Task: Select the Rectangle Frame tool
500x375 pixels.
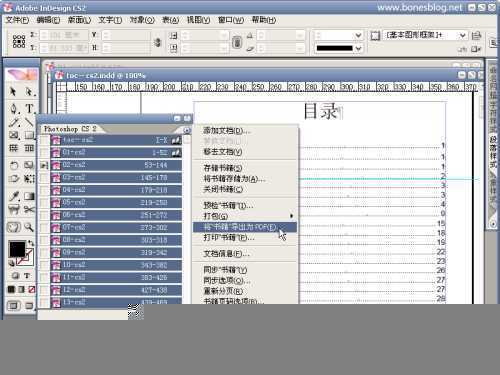Action: pos(14,135)
